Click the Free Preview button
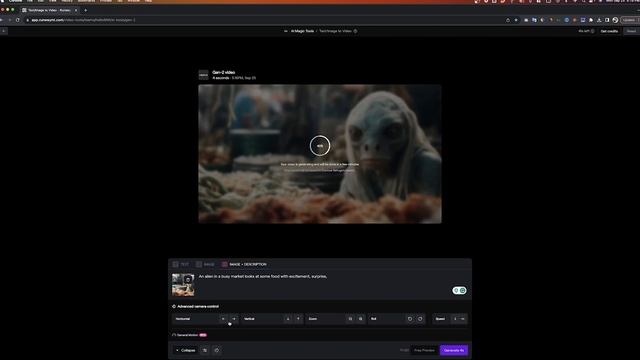This screenshot has width=640, height=360. click(424, 350)
